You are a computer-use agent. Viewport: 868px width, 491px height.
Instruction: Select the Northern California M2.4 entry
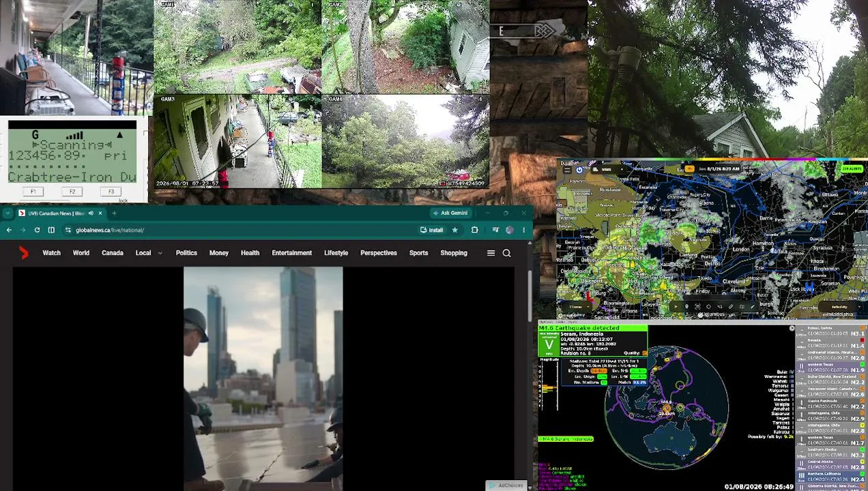[831, 477]
